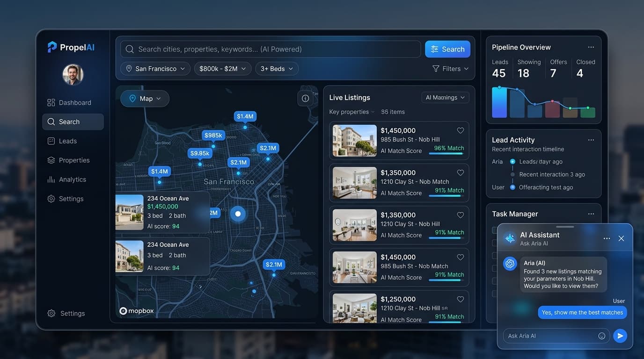The image size is (644, 359).
Task: Open Lead Activity more options menu
Action: pos(591,140)
